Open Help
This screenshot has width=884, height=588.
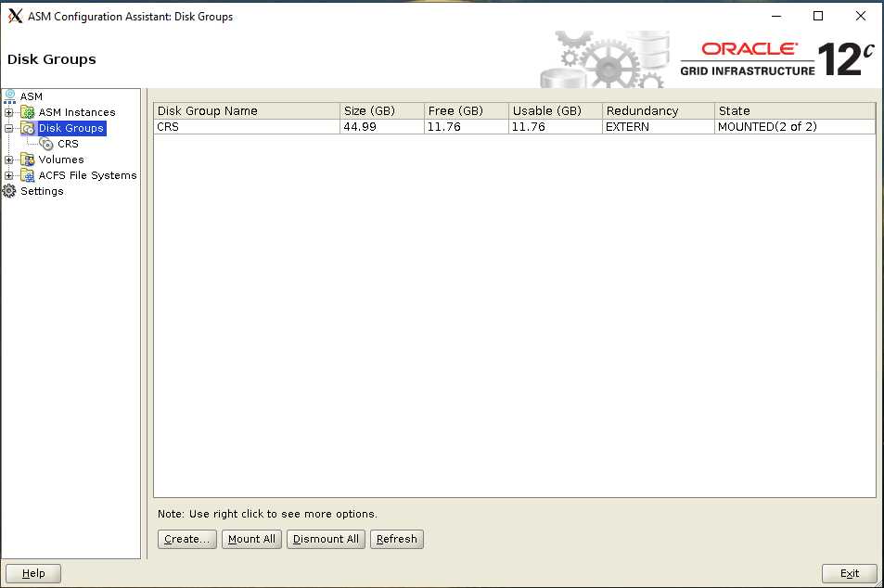(33, 573)
